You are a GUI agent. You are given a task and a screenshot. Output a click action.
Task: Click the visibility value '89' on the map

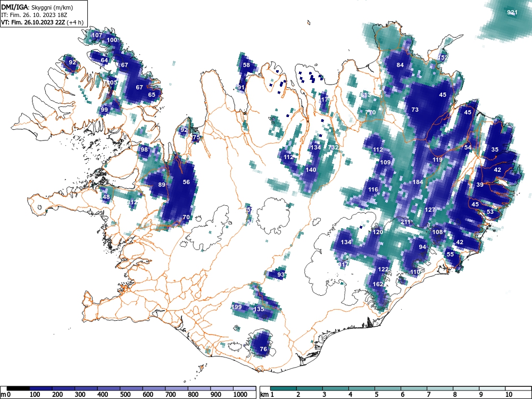(x=162, y=185)
